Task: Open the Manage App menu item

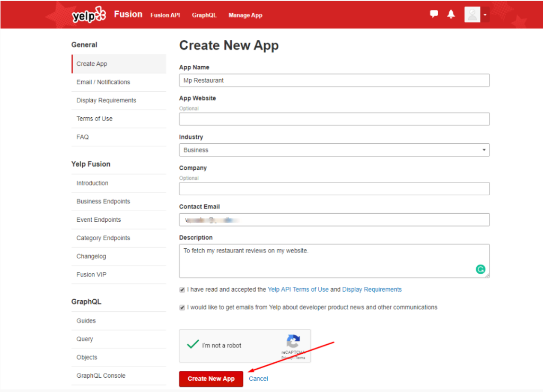Action: click(245, 15)
